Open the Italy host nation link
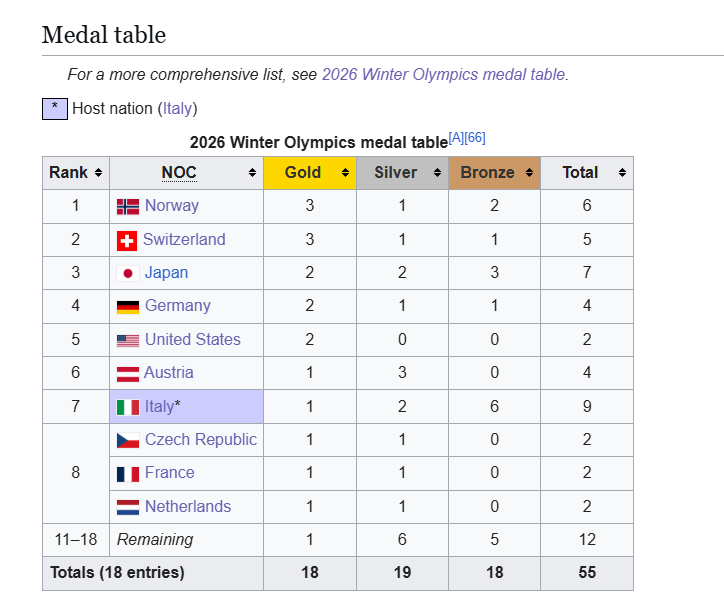724x610 pixels. coord(178,108)
